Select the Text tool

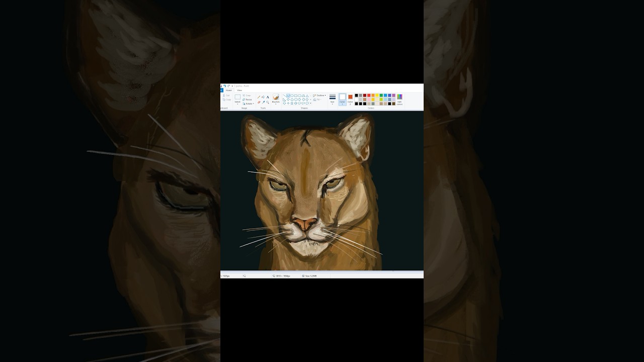point(268,97)
